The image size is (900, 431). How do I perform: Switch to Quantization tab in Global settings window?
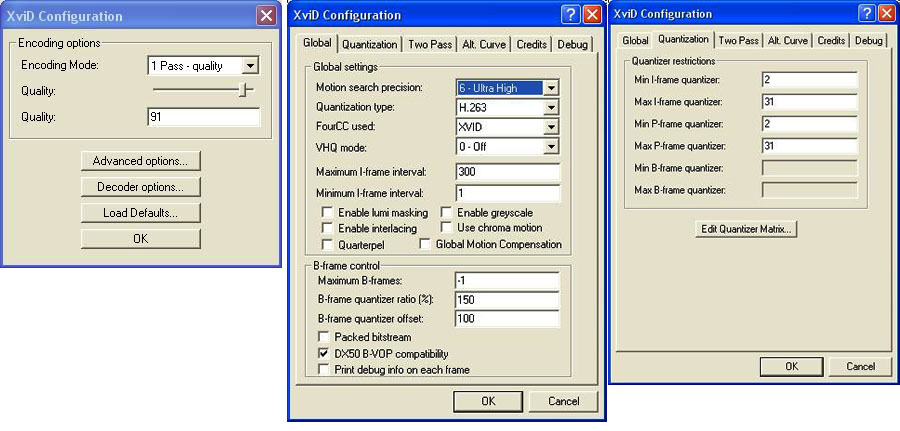tap(369, 45)
